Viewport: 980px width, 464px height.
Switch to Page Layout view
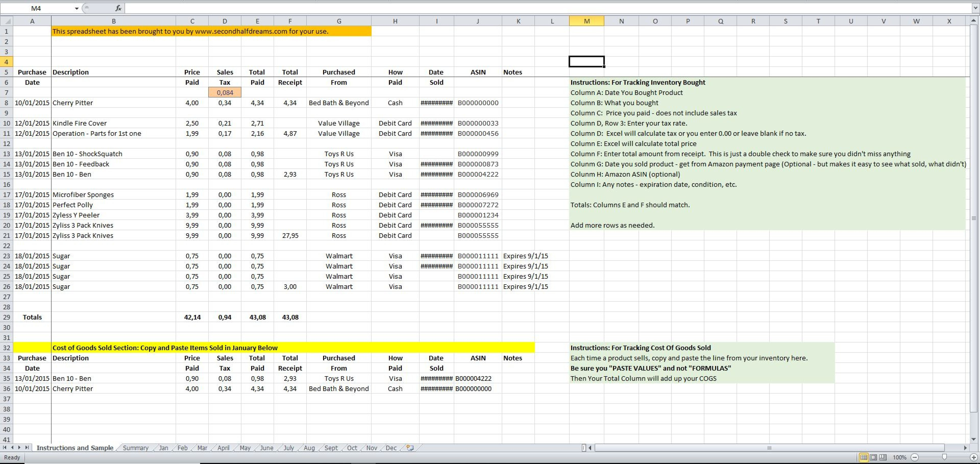coord(874,457)
